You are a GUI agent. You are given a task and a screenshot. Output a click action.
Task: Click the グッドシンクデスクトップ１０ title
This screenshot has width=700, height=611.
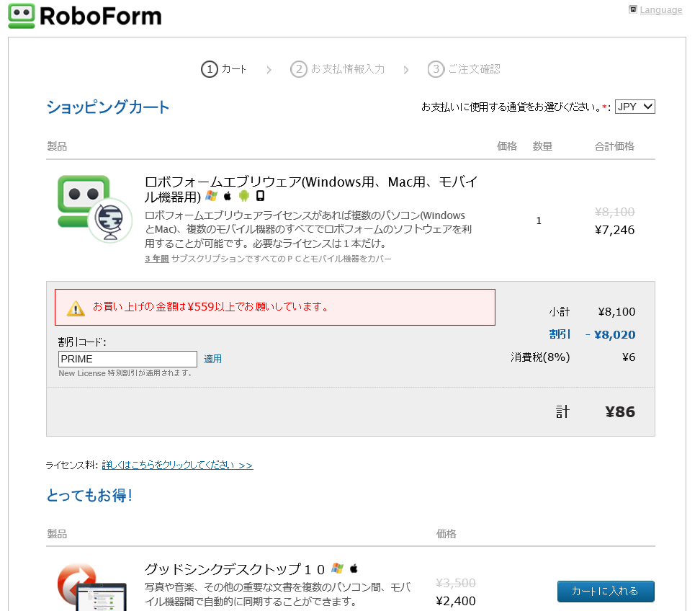click(x=235, y=569)
